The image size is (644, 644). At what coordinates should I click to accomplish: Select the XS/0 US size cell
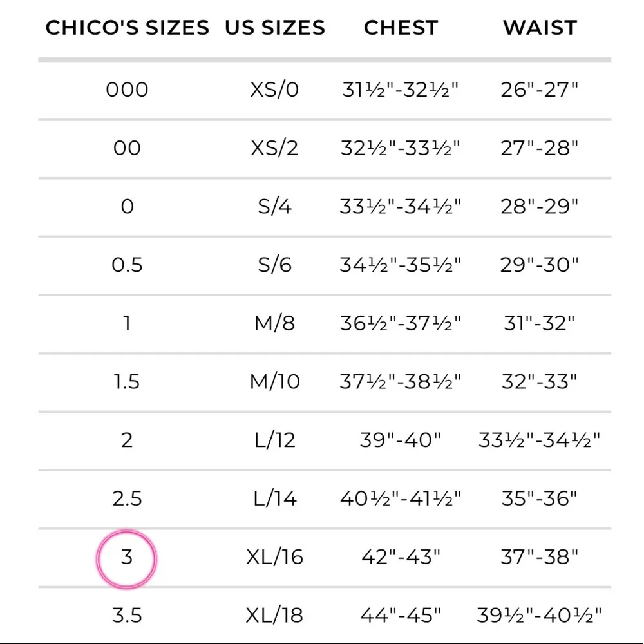coord(275,90)
